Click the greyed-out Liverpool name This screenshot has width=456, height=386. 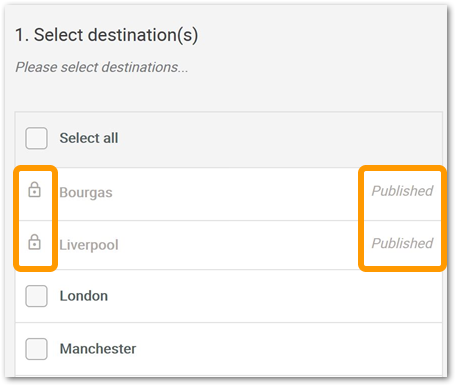click(x=89, y=245)
